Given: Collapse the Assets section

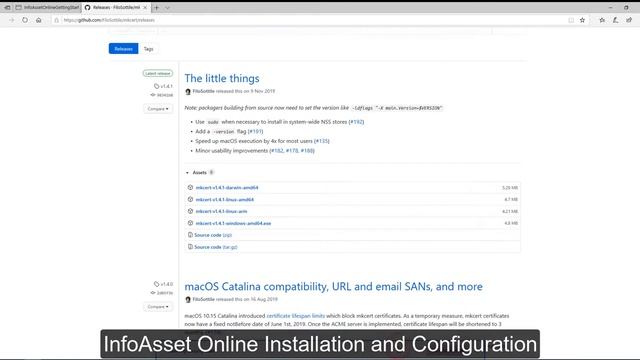Looking at the screenshot, I should (200, 173).
